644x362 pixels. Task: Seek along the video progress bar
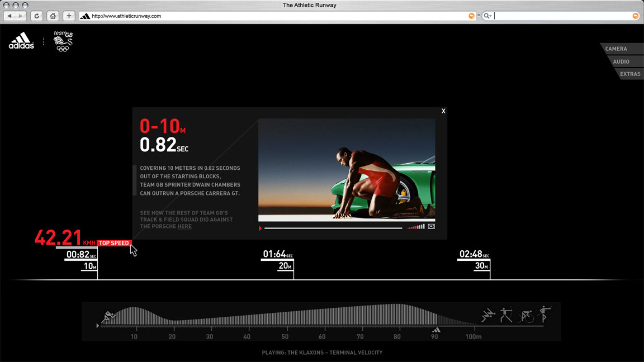(x=333, y=228)
